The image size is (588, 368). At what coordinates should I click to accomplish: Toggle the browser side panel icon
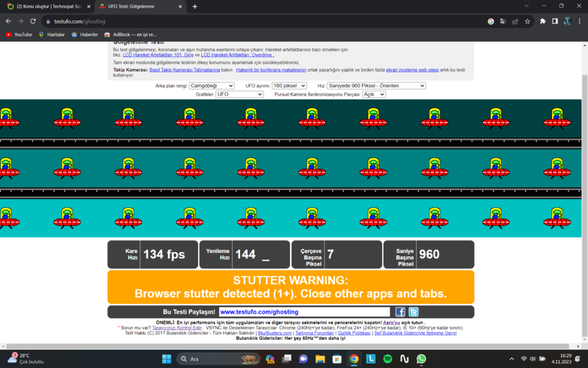(555, 22)
